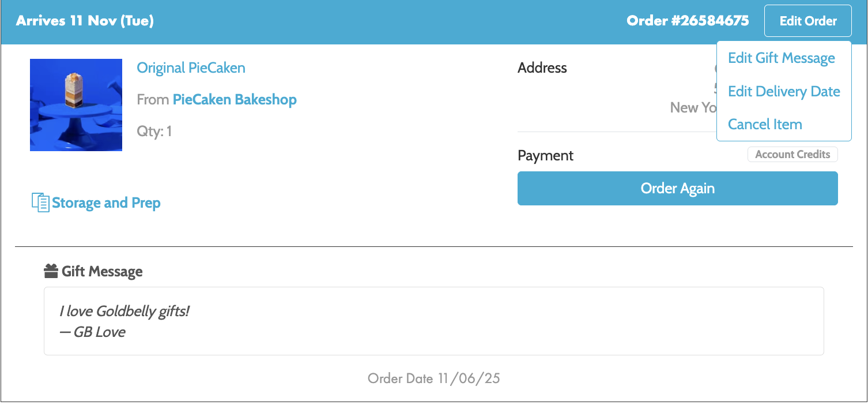Click the Account Credits payment badge

[792, 155]
